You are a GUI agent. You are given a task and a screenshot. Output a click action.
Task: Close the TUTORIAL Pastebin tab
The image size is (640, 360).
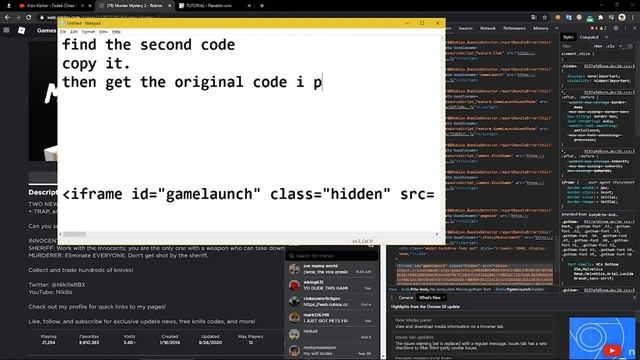pos(249,6)
